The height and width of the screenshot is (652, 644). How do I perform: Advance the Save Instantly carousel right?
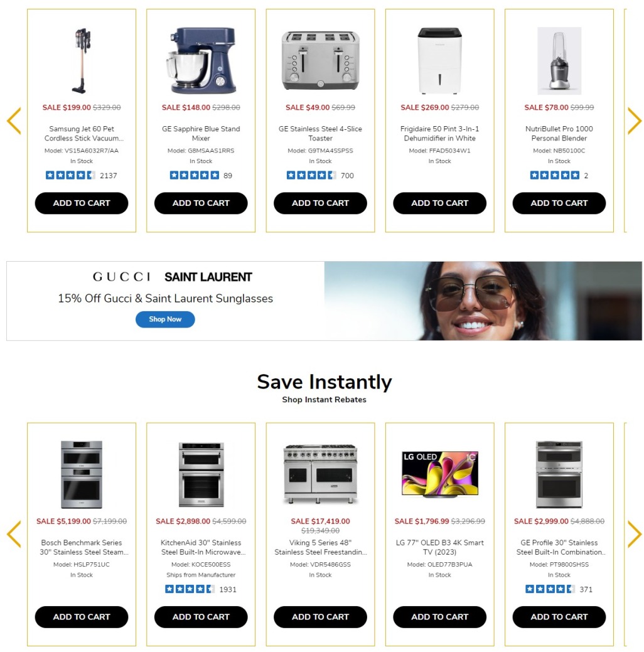pyautogui.click(x=635, y=534)
